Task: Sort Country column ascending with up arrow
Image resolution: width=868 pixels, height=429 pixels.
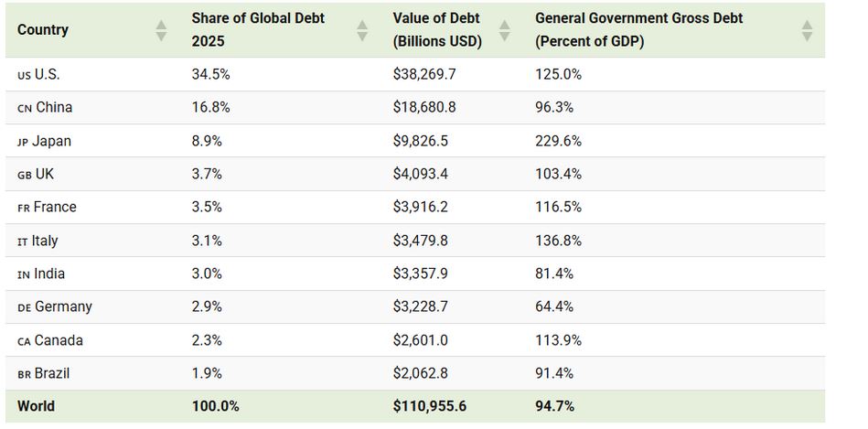Action: (161, 24)
